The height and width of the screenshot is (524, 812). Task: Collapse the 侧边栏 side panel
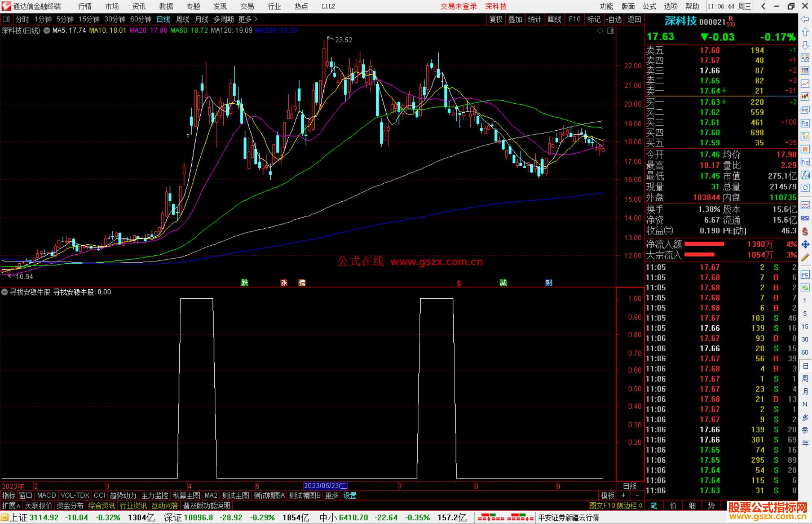630,506
